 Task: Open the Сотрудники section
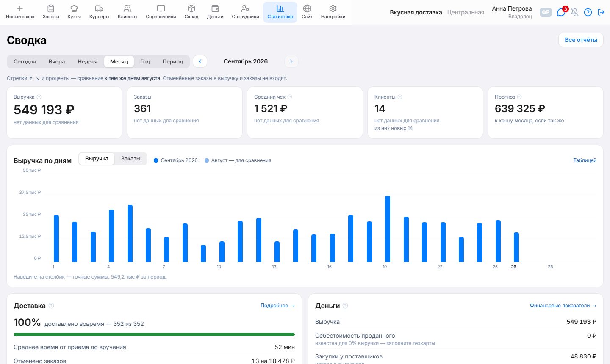pyautogui.click(x=245, y=12)
